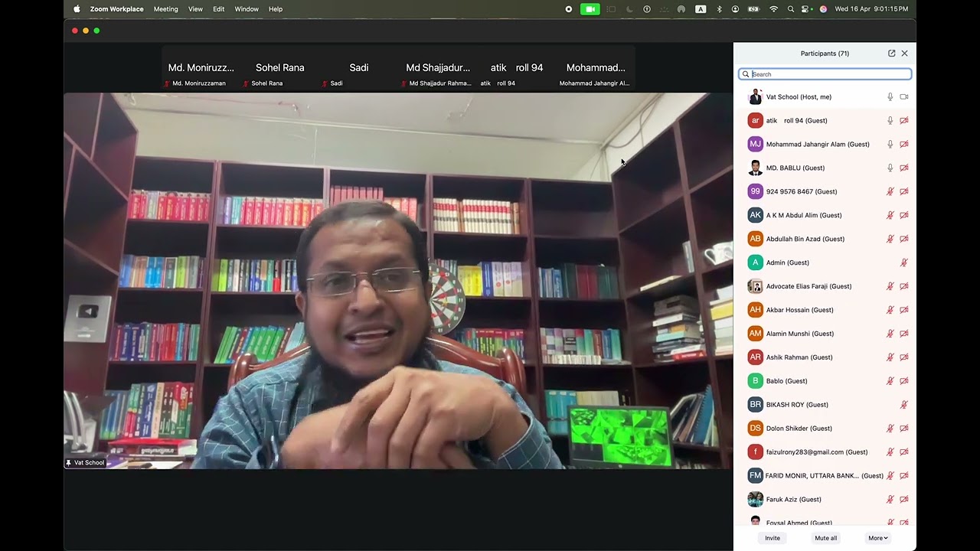980x551 pixels.
Task: Click the Mute all button
Action: 825,538
